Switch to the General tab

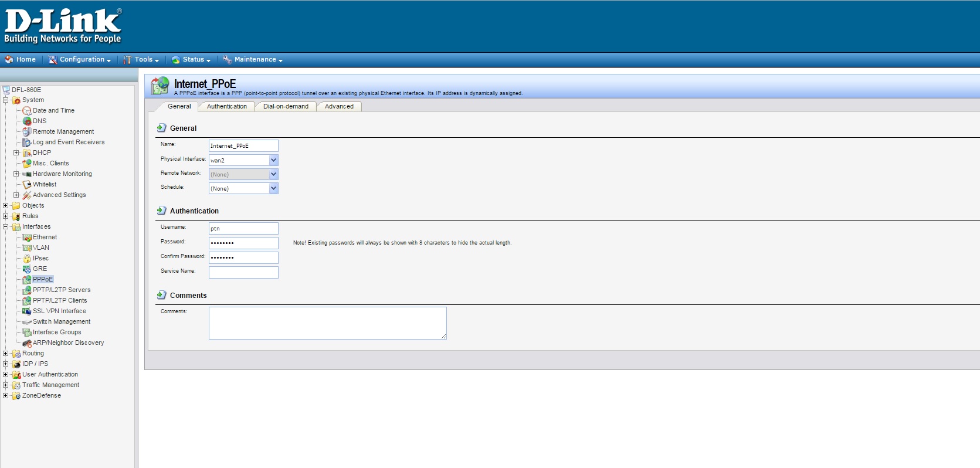point(179,107)
